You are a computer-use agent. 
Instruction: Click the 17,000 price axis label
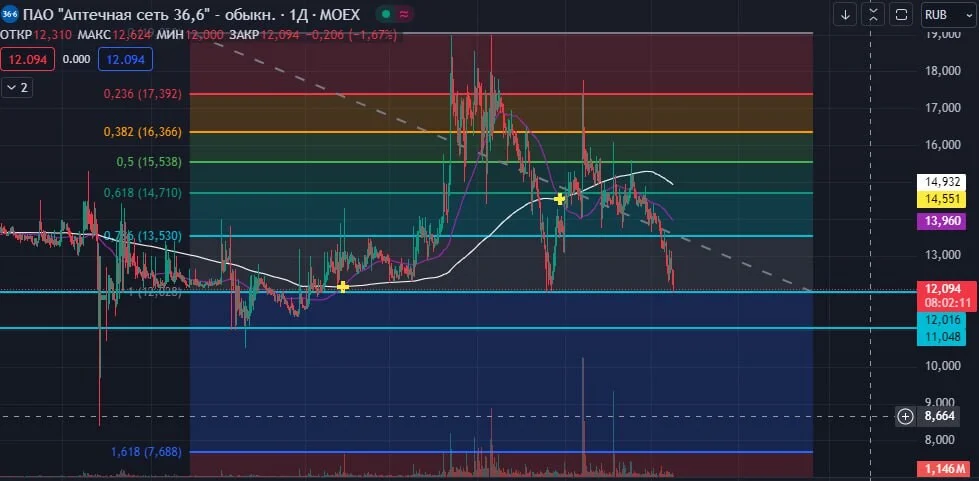pos(942,108)
